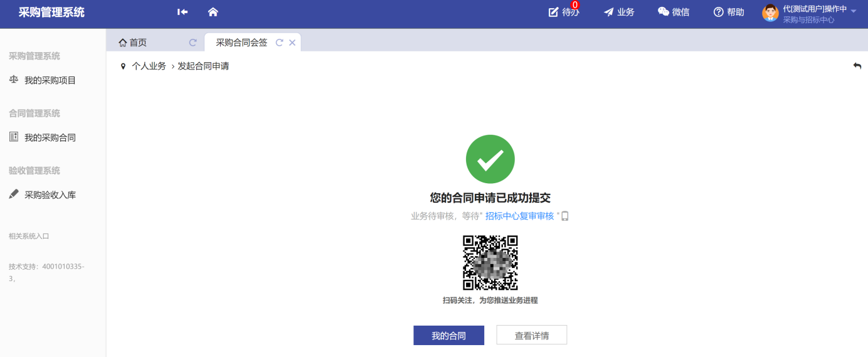Open 我的采购合同 in sidebar
The image size is (868, 357).
(x=50, y=137)
